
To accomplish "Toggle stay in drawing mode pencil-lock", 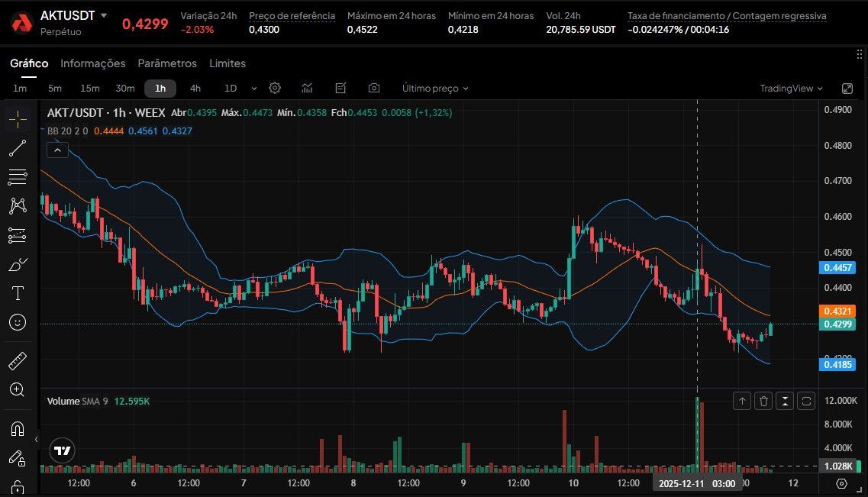I will point(18,457).
